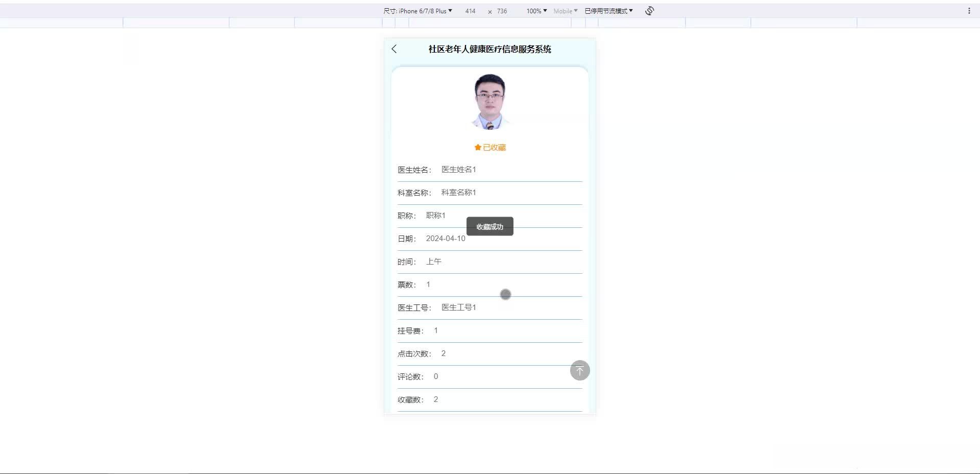Click the 社区老年人健康医疗信息服务系统 header title

tap(489, 49)
